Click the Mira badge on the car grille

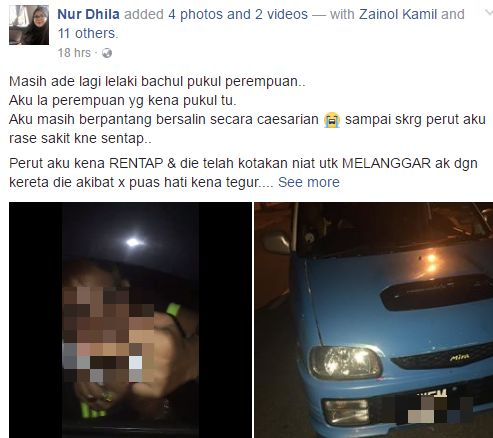coord(459,357)
